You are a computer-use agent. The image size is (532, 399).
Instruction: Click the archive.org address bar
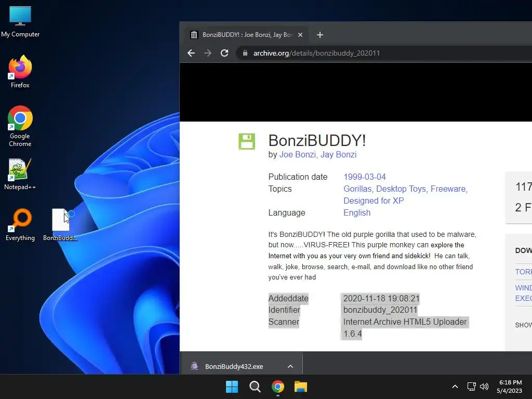pyautogui.click(x=383, y=53)
